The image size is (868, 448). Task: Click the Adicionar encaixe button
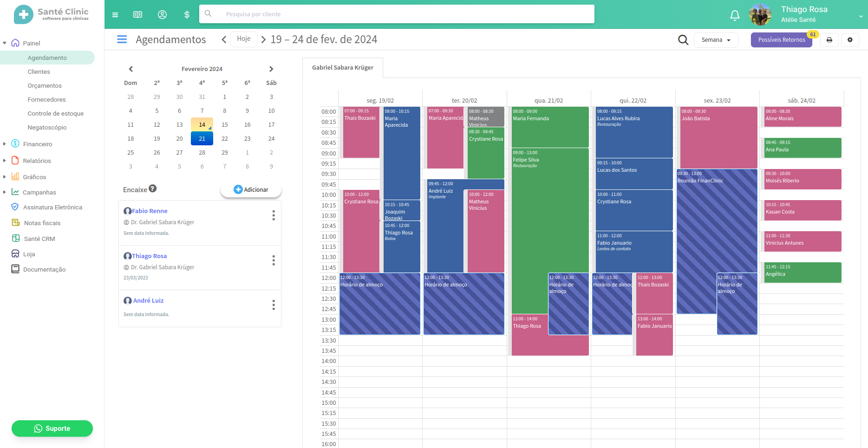(x=251, y=189)
